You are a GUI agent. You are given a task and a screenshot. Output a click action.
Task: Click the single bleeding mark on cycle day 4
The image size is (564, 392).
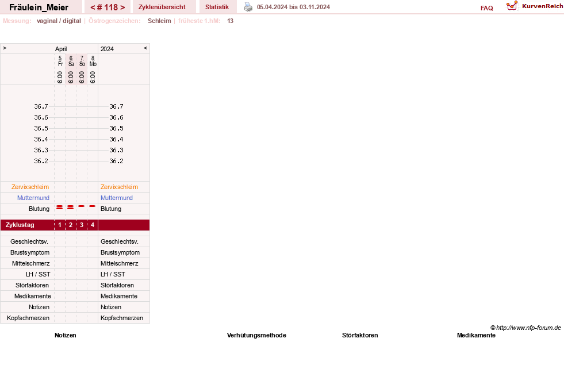tap(93, 206)
